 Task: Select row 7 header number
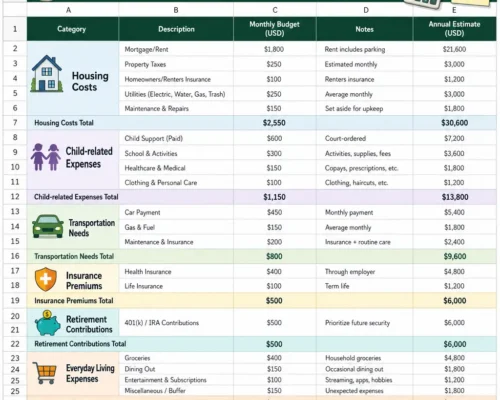15,123
